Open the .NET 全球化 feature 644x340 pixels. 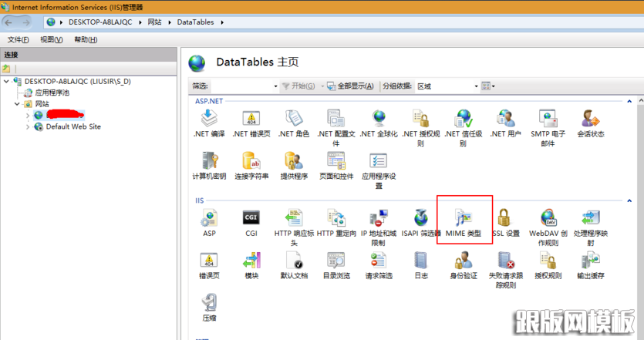379,123
